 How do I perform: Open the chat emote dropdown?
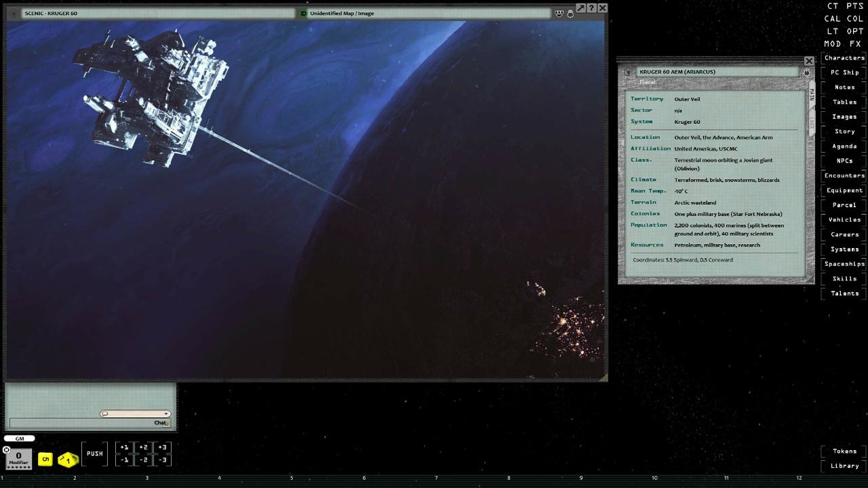[x=166, y=413]
